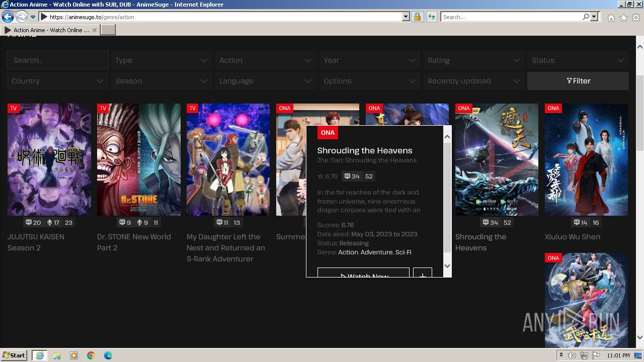This screenshot has height=362, width=644.
Task: Open the Country filter dropdown
Action: coord(57,81)
